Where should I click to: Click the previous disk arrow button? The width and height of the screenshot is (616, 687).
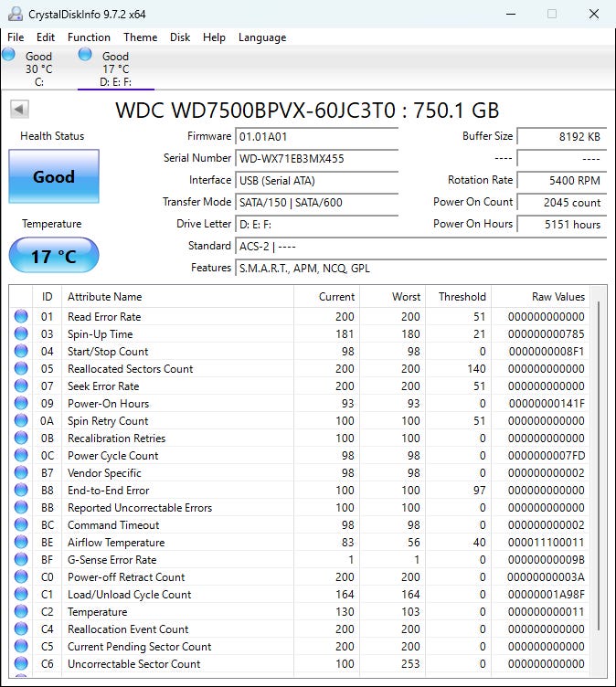[19, 110]
